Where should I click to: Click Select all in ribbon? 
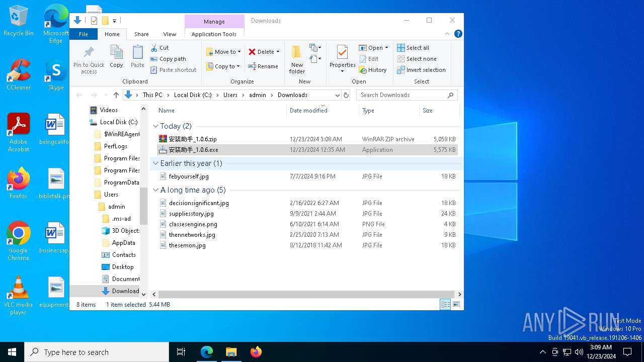pyautogui.click(x=413, y=48)
